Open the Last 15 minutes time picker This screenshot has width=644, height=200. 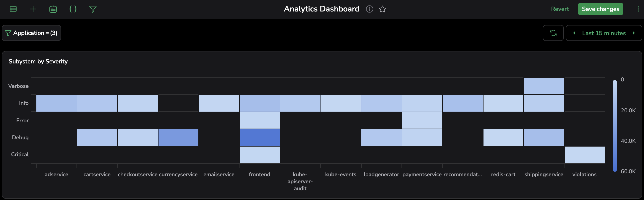tap(603, 33)
